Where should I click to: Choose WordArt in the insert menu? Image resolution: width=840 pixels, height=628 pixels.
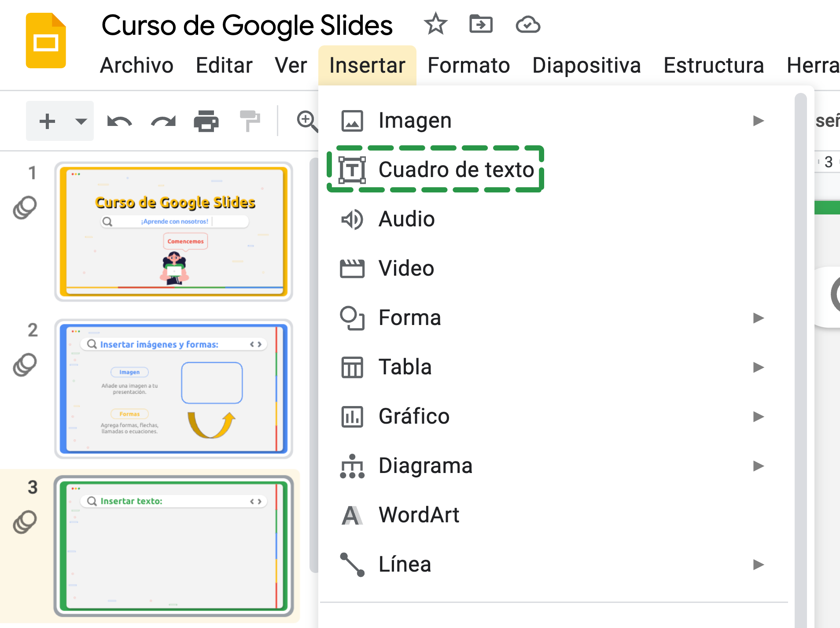click(x=556, y=515)
